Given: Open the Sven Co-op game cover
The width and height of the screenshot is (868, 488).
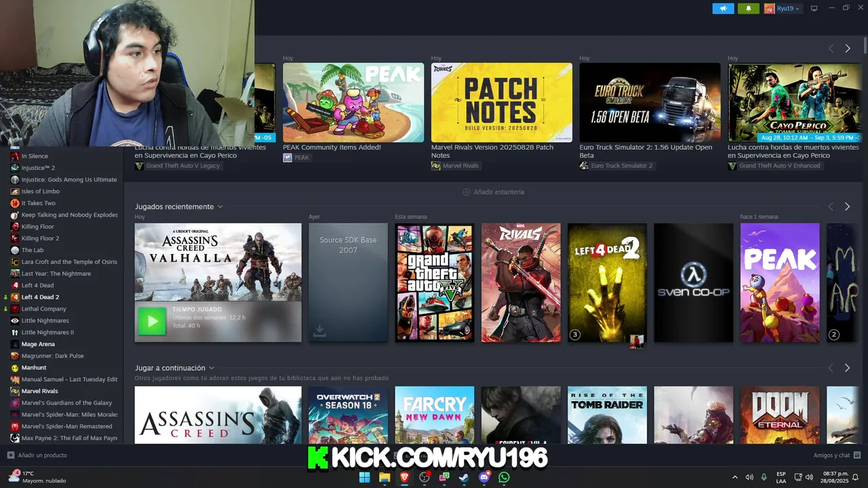Looking at the screenshot, I should tap(694, 283).
